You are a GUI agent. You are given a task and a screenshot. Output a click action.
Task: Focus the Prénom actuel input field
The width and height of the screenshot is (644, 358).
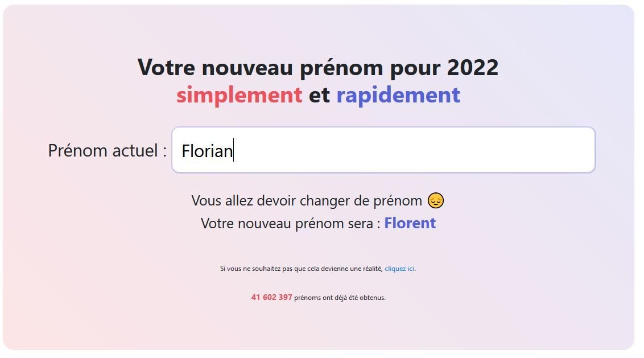pos(383,150)
